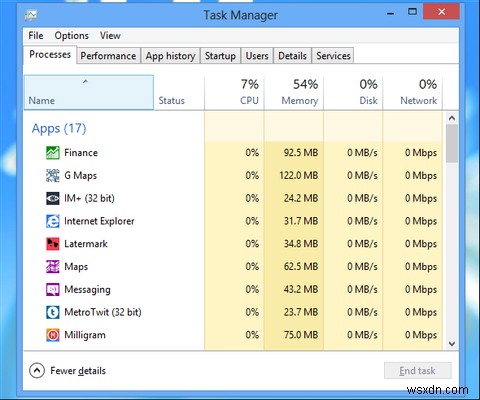480x400 pixels.
Task: Click the 62.5 MB memory value
Action: tap(301, 267)
